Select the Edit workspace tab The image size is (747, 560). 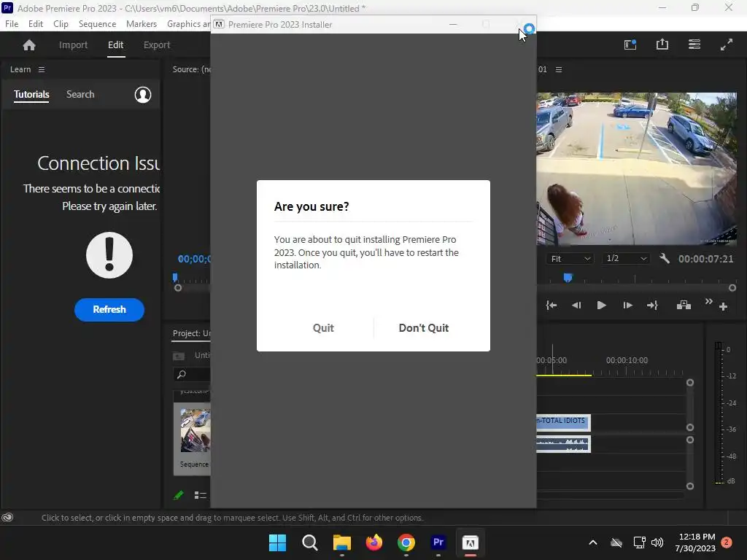tap(115, 44)
